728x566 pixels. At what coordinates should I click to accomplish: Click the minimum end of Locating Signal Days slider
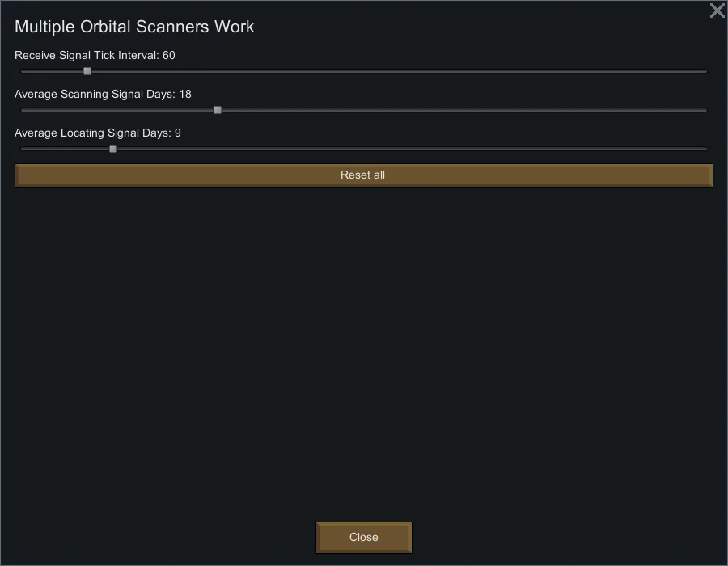point(22,149)
